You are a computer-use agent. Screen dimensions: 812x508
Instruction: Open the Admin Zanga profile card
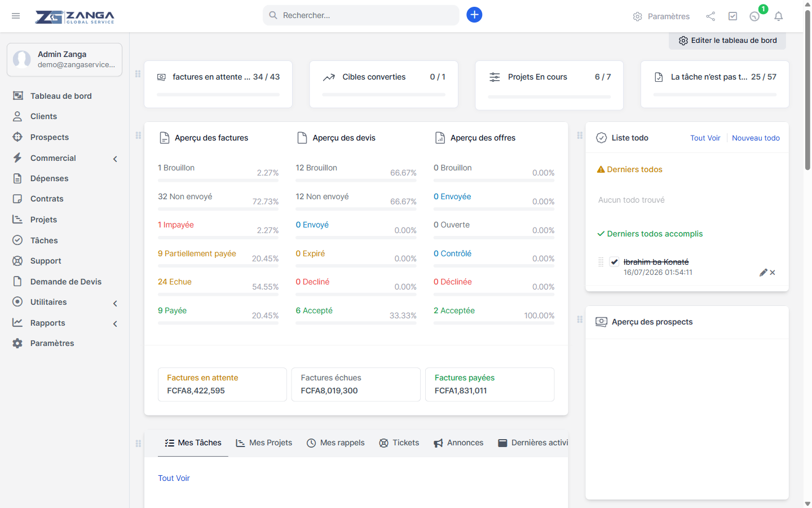point(64,59)
